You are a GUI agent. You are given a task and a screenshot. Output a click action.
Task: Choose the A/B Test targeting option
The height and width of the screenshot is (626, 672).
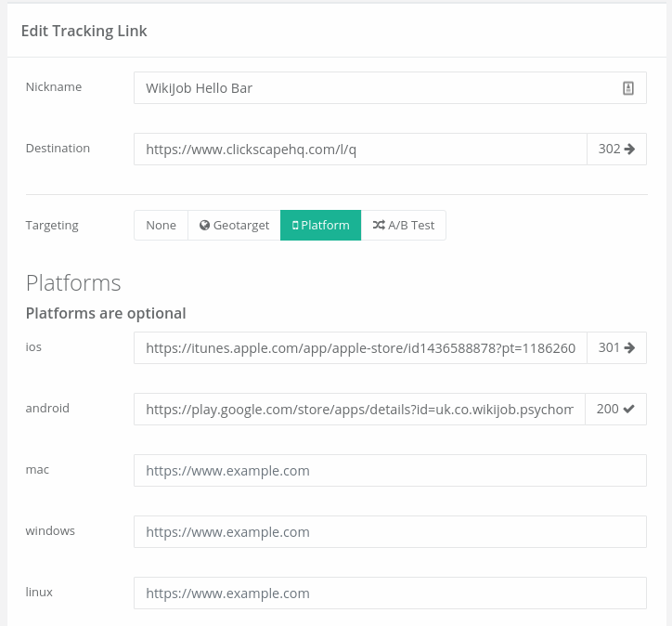coord(404,226)
